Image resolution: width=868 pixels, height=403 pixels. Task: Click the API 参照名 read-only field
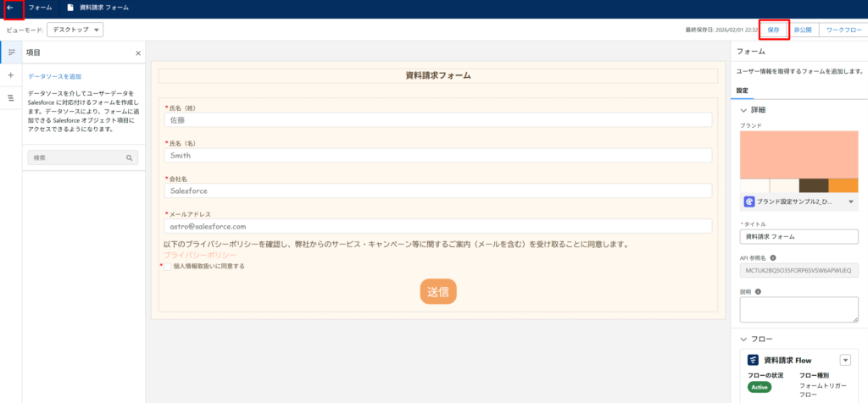point(798,271)
